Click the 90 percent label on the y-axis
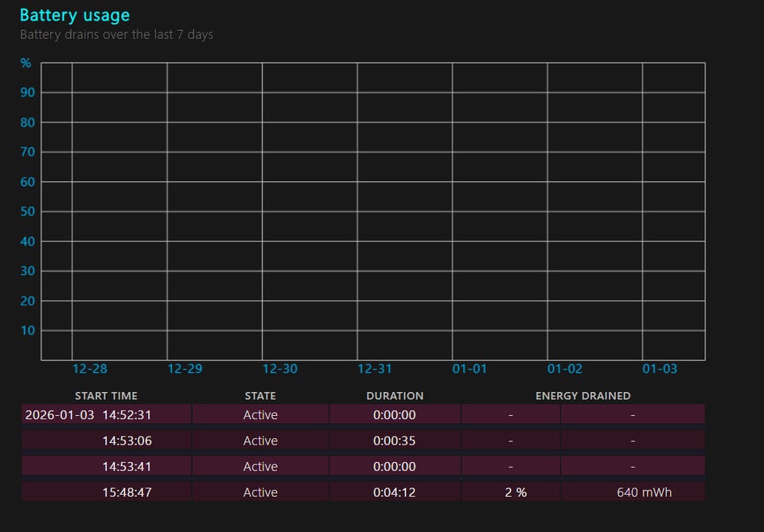Screen dimensions: 764x532 [27, 92]
